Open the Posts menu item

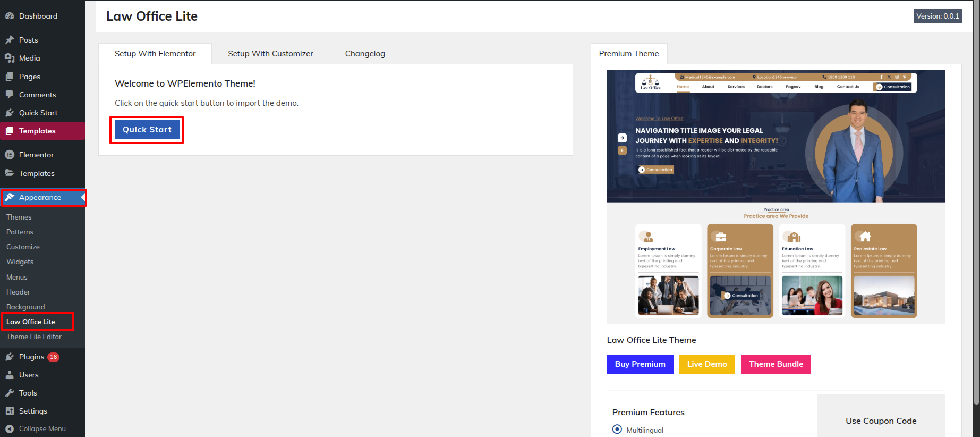click(x=42, y=40)
